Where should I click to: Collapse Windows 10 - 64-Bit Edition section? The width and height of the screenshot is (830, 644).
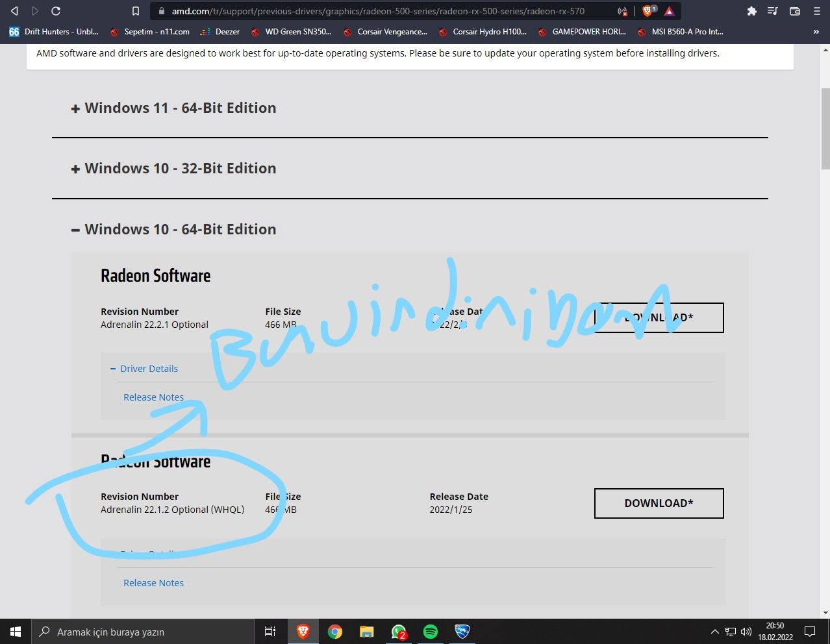pos(174,229)
